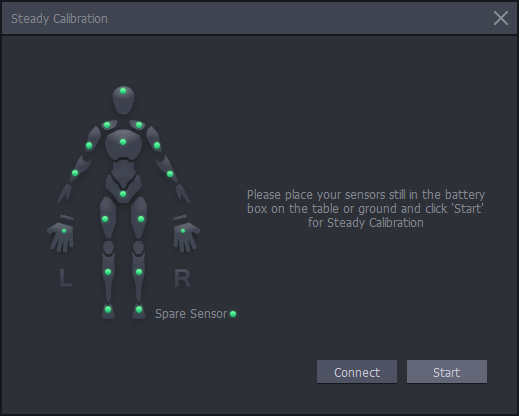Select shoulder sensor on R side

click(139, 125)
